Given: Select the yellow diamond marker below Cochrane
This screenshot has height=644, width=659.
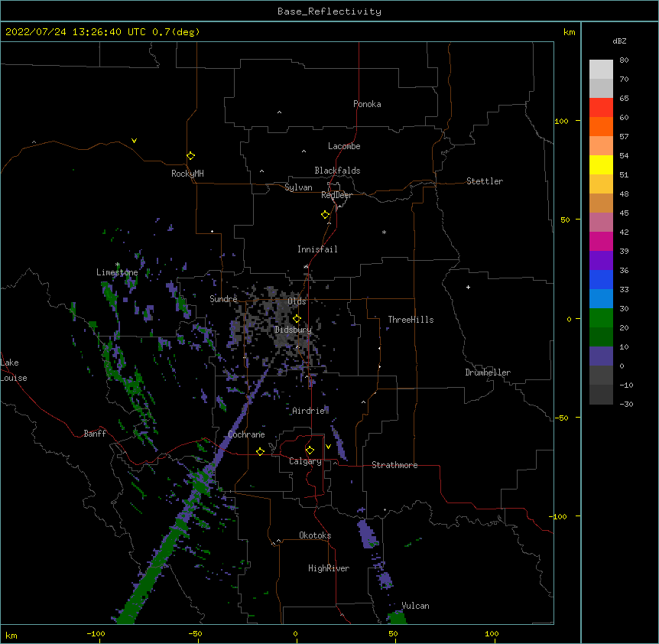Looking at the screenshot, I should [260, 451].
